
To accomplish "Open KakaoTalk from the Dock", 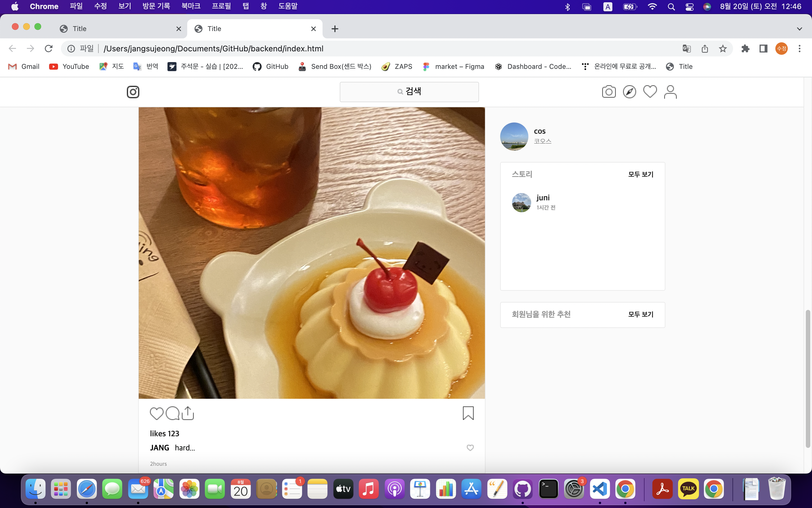I will click(688, 489).
